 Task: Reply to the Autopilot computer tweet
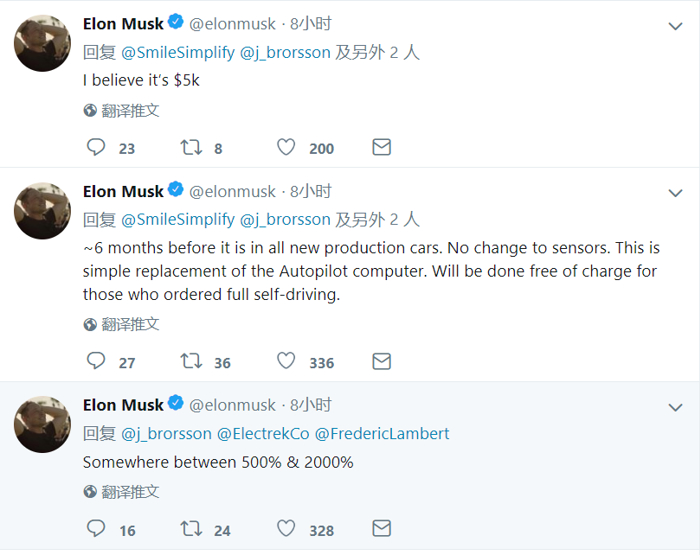96,361
